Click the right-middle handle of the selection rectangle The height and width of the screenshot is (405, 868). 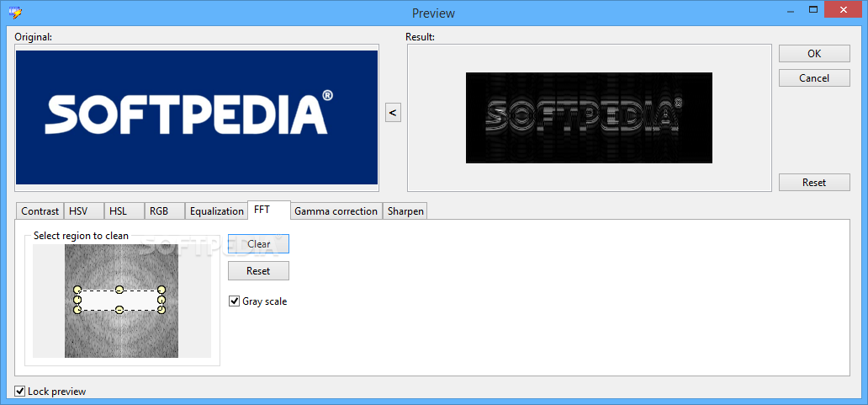click(x=161, y=300)
